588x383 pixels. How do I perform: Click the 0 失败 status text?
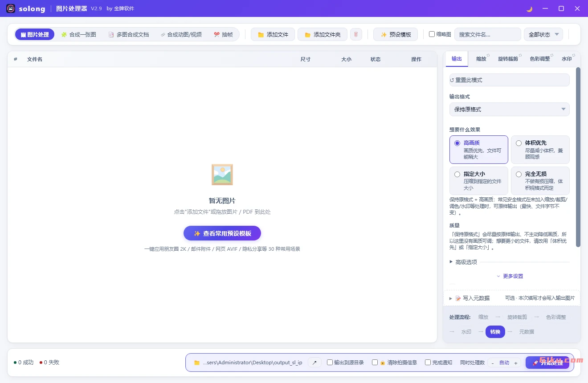[x=49, y=363]
